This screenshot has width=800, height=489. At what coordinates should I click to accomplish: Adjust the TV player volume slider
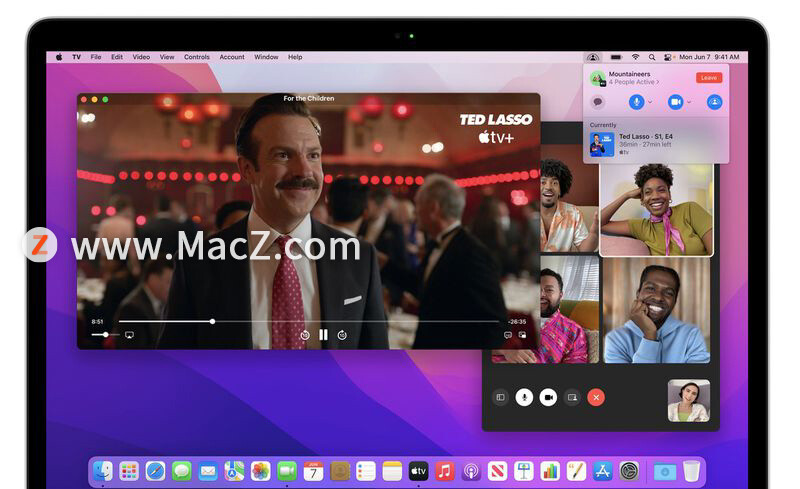[x=105, y=335]
